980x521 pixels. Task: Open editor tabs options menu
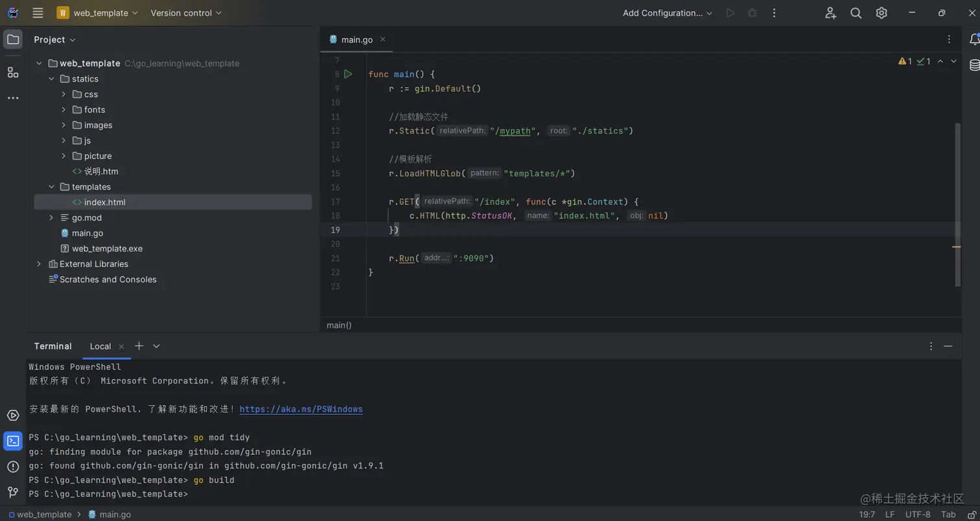(950, 40)
